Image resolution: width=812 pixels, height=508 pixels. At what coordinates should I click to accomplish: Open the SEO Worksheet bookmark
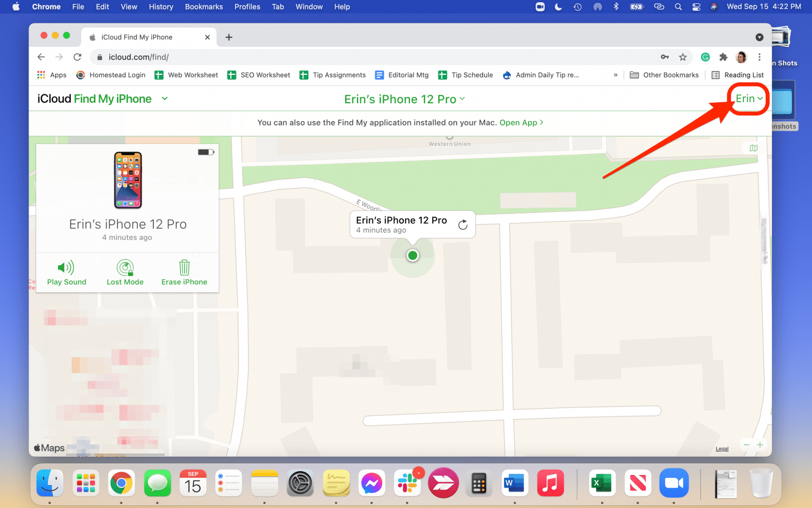pos(259,75)
